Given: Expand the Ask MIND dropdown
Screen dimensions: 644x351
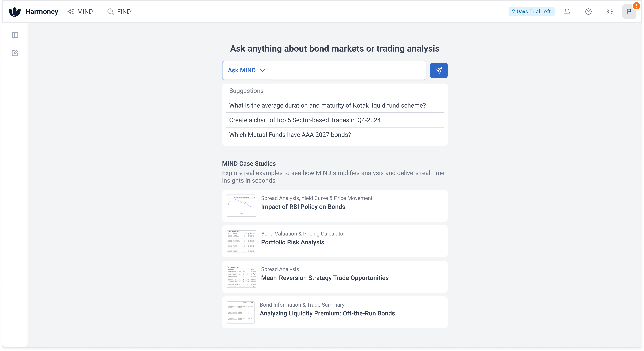Looking at the screenshot, I should pos(246,70).
